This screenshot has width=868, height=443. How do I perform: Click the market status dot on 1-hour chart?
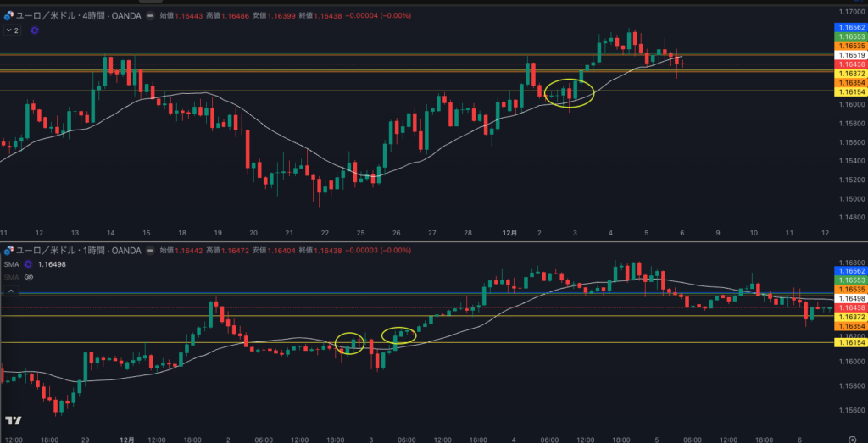point(150,251)
